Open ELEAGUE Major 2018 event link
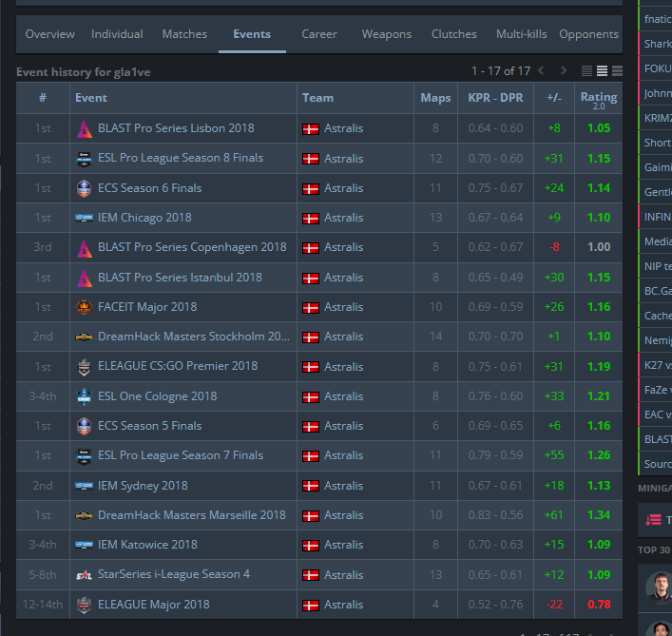Viewport: 672px width, 636px height. (153, 605)
